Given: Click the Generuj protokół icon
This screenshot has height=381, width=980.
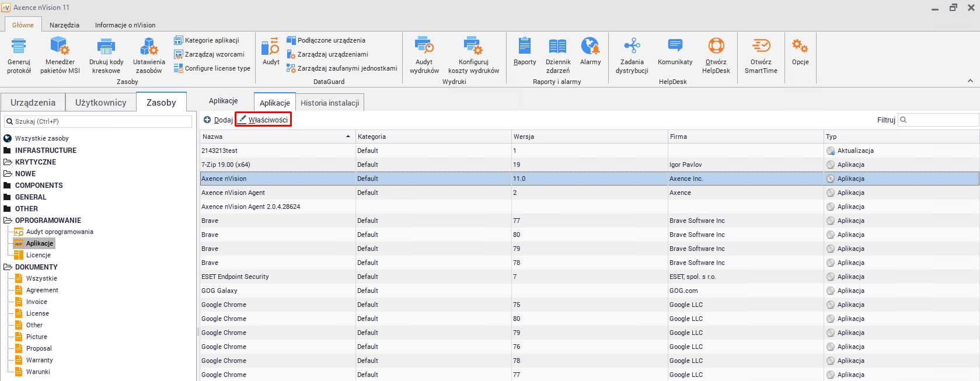Looking at the screenshot, I should tap(19, 47).
